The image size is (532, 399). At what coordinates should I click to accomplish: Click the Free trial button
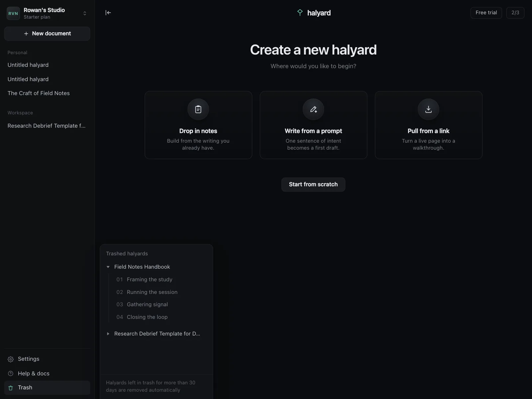[x=486, y=13]
